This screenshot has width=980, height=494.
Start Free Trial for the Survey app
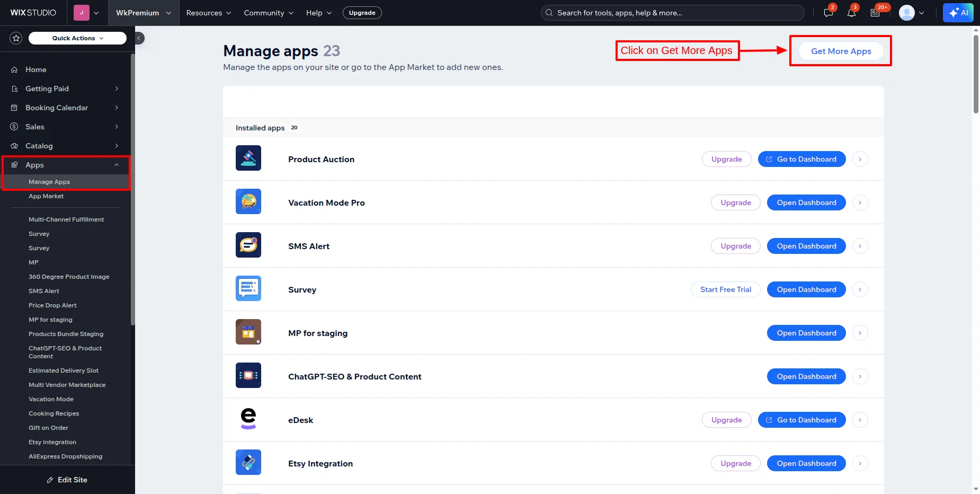725,289
